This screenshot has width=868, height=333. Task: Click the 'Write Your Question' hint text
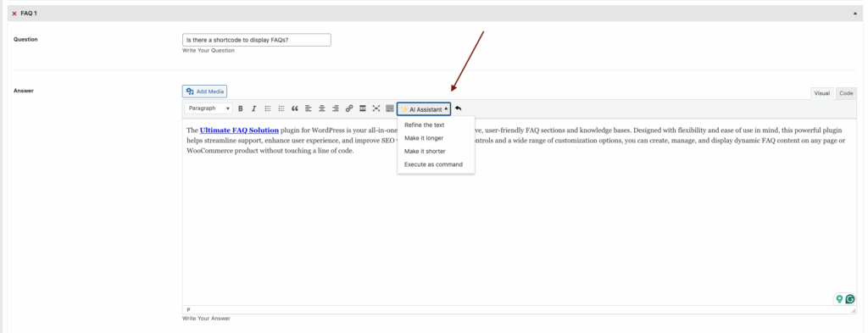(x=209, y=50)
